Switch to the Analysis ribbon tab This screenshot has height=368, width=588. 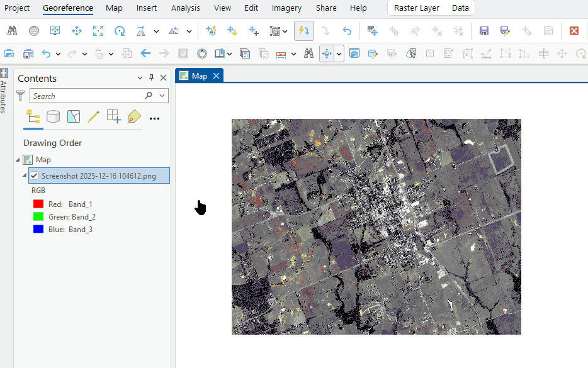(185, 8)
